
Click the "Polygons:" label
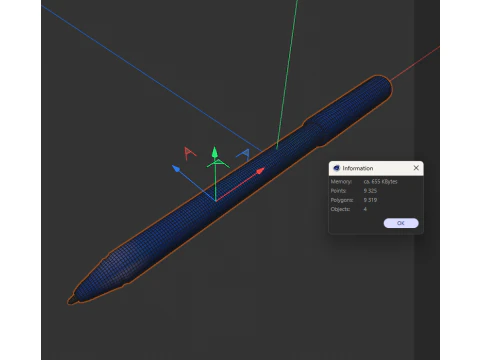point(342,200)
